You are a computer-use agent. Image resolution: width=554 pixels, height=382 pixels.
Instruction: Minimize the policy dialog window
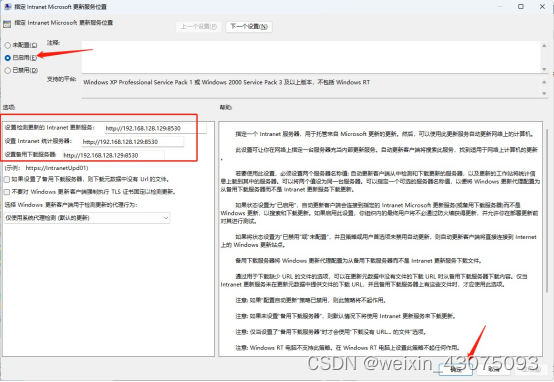click(x=500, y=6)
